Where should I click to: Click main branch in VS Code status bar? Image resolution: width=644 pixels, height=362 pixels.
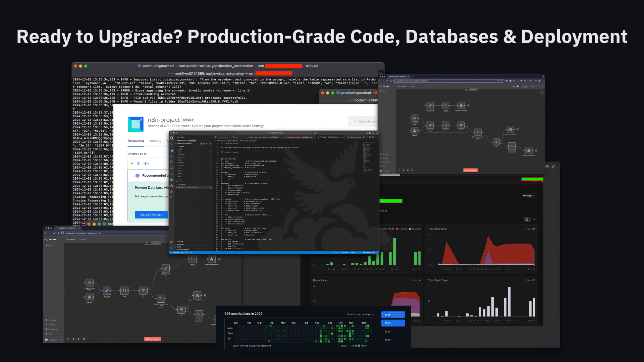tap(177, 252)
